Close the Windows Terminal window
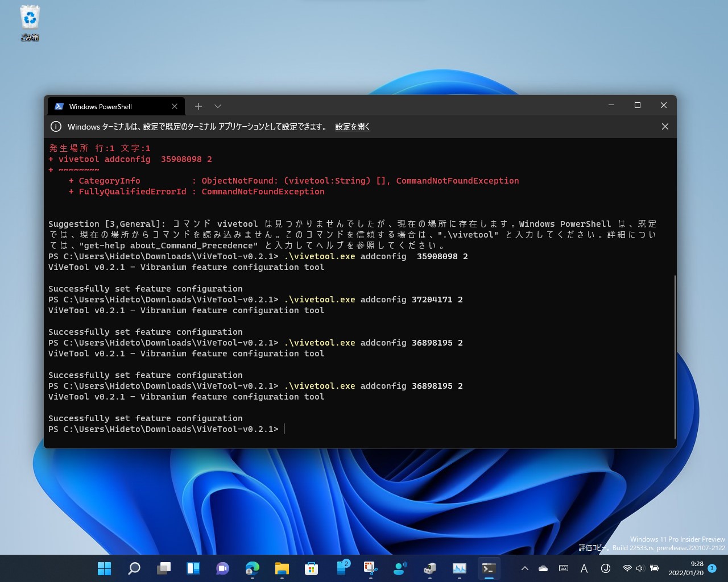Viewport: 728px width, 582px height. click(664, 105)
